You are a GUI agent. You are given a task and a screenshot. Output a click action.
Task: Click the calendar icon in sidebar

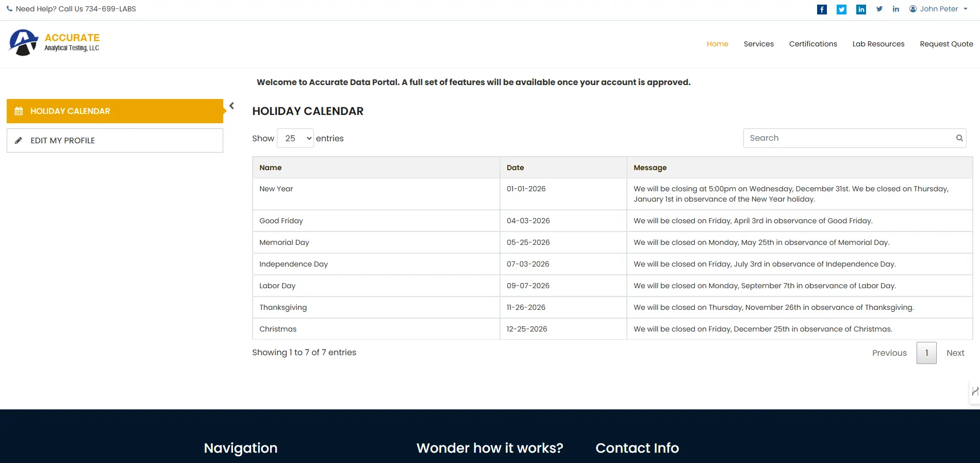(19, 111)
